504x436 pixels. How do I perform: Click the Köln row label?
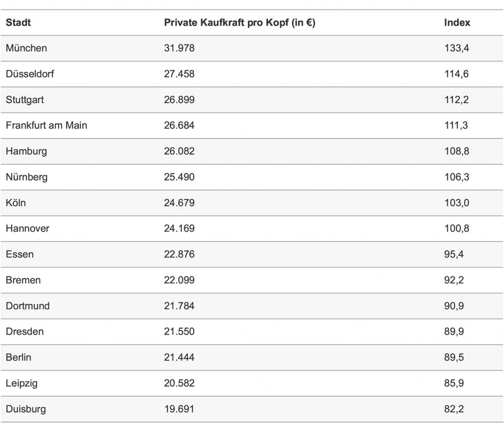click(x=16, y=202)
